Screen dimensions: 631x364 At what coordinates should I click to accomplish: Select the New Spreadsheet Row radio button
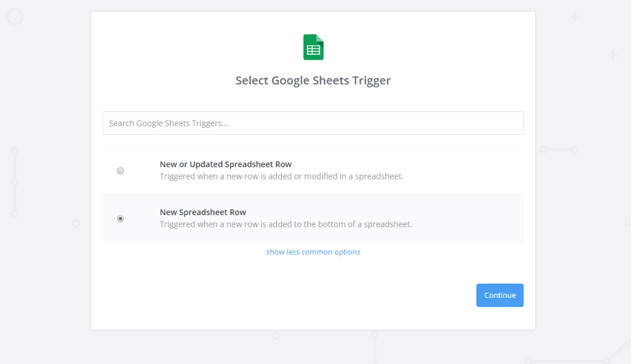[120, 218]
